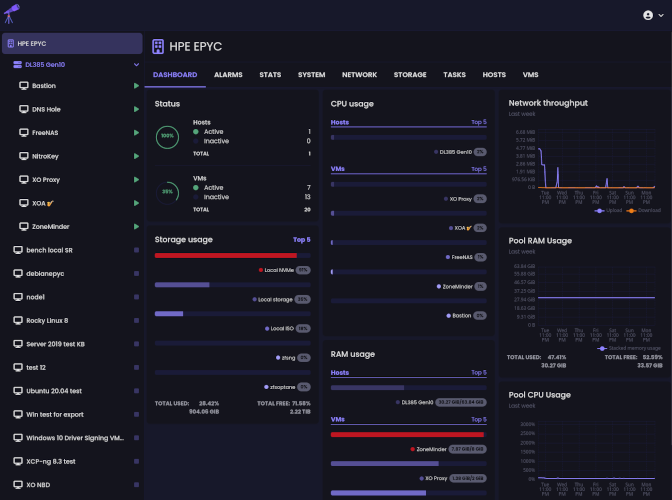Click the telescope logo in top-left corner
The width and height of the screenshot is (672, 500).
(x=13, y=14)
